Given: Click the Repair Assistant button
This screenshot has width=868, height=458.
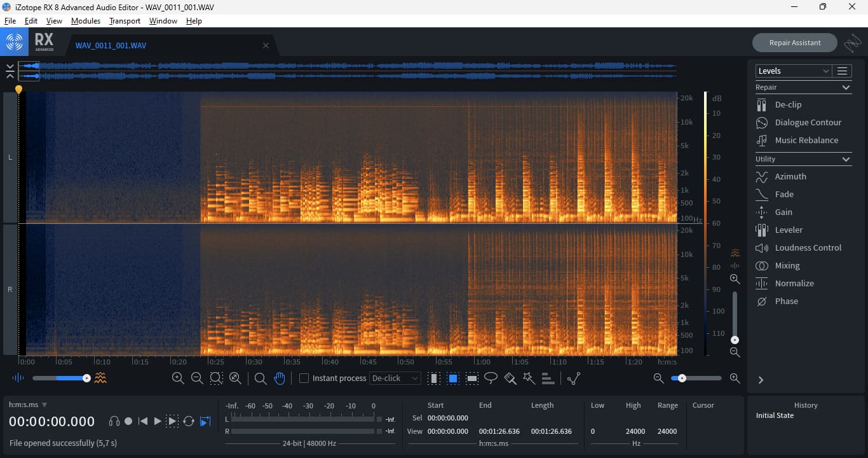Looking at the screenshot, I should (794, 43).
